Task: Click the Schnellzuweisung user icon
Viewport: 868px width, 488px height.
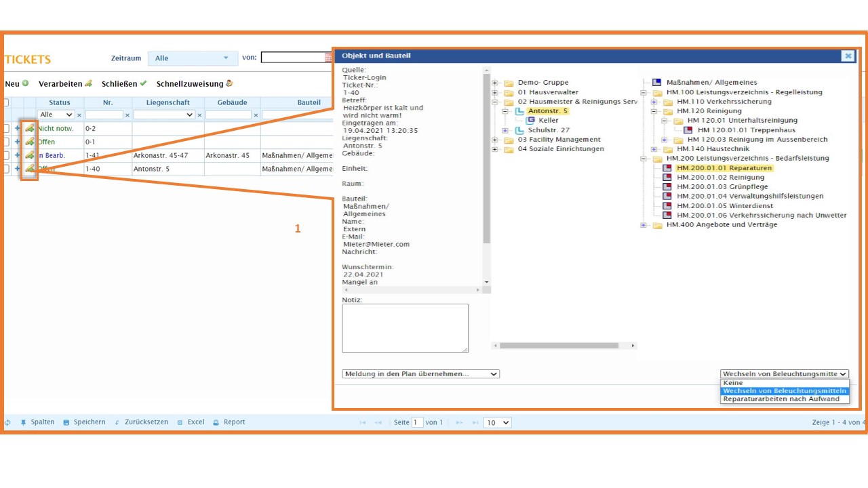Action: [229, 83]
